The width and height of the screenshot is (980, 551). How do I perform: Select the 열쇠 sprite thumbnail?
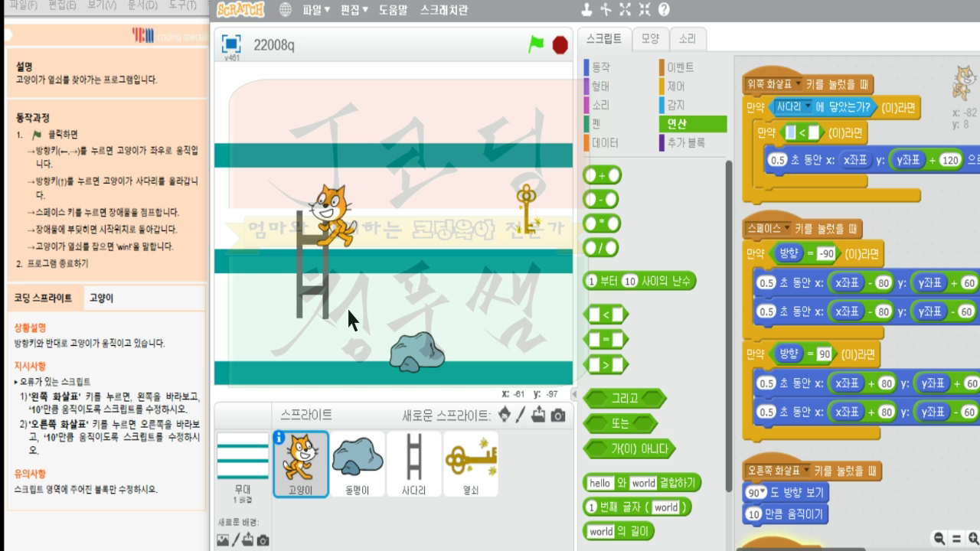point(470,463)
